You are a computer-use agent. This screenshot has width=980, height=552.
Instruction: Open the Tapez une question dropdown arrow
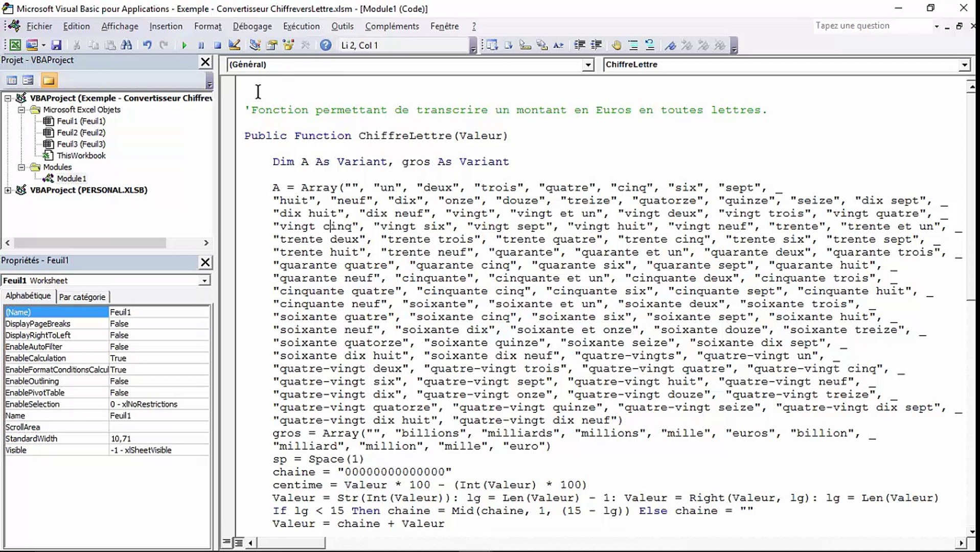click(937, 26)
